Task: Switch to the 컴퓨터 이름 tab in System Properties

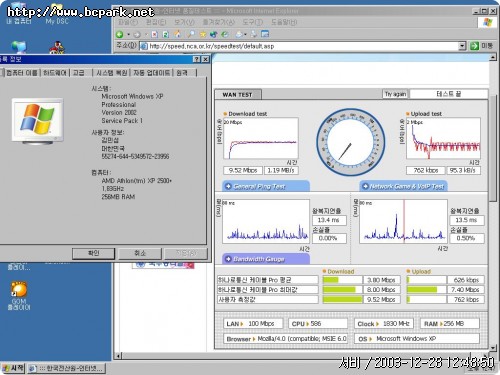Action: [x=22, y=73]
